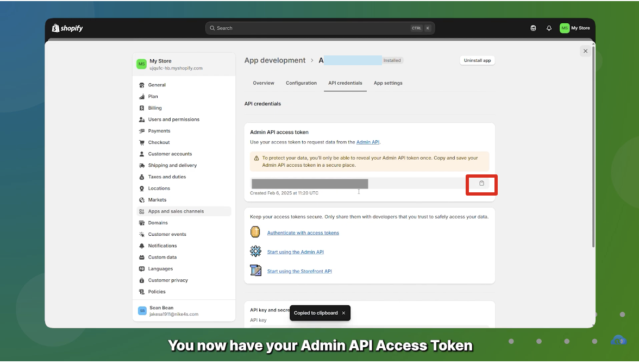The width and height of the screenshot is (639, 364).
Task: Dismiss the Copied to clipboard toast
Action: [343, 313]
